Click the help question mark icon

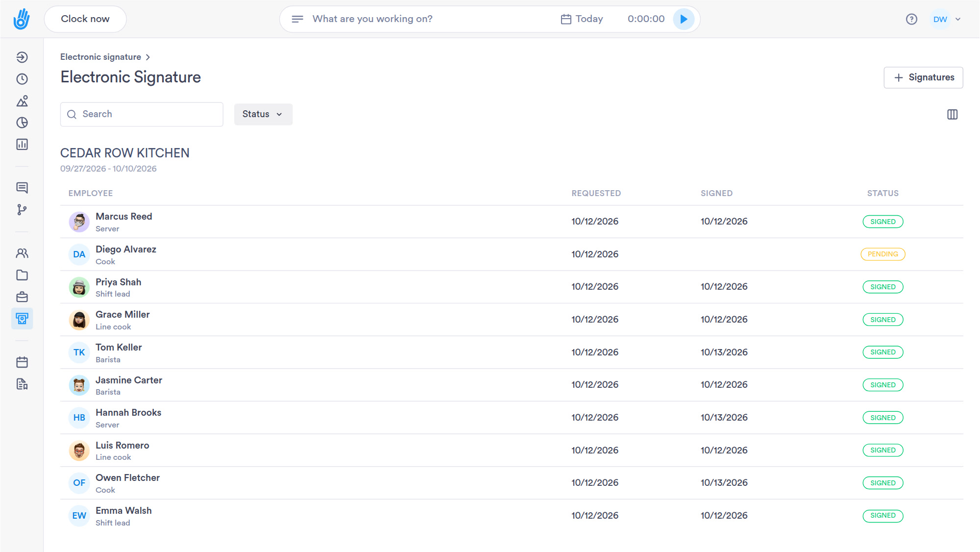[x=911, y=19]
